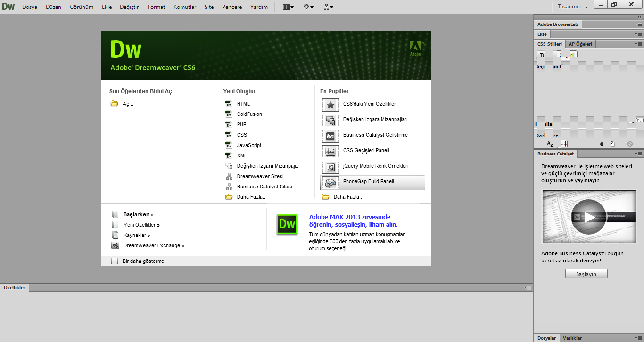Play the Business Catalyst video thumbnail
This screenshot has height=342, width=644.
(589, 217)
